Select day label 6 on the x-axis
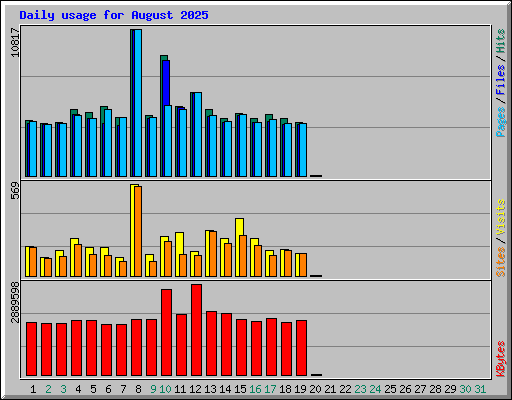 click(x=108, y=389)
